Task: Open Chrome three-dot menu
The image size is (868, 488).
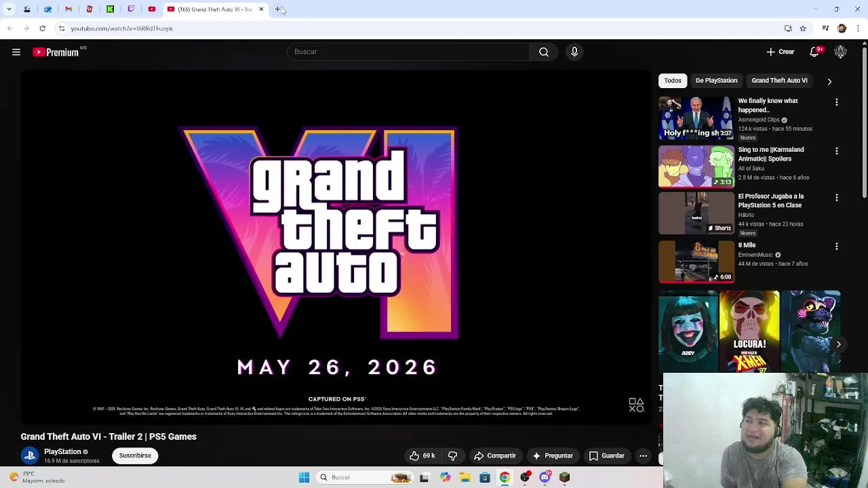Action: (x=858, y=28)
